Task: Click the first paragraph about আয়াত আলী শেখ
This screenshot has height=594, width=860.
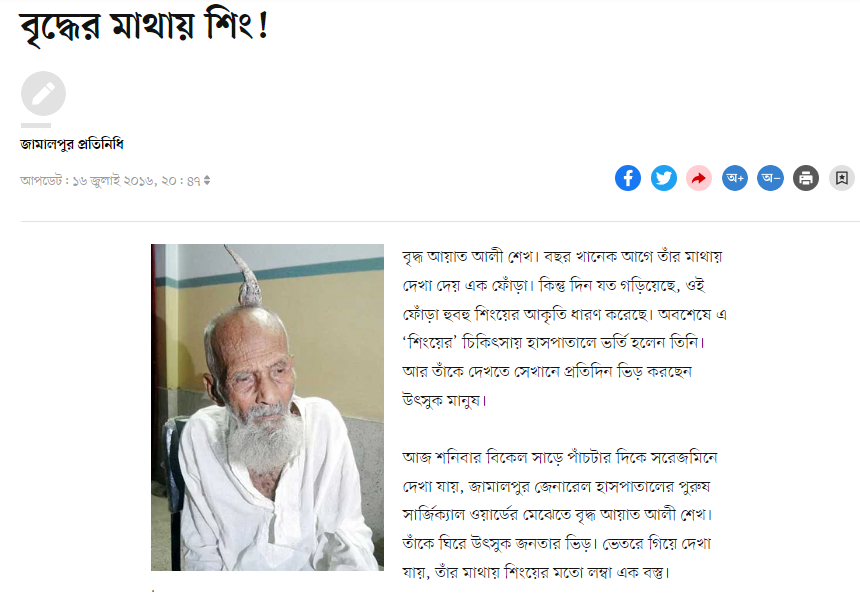Action: pyautogui.click(x=564, y=328)
